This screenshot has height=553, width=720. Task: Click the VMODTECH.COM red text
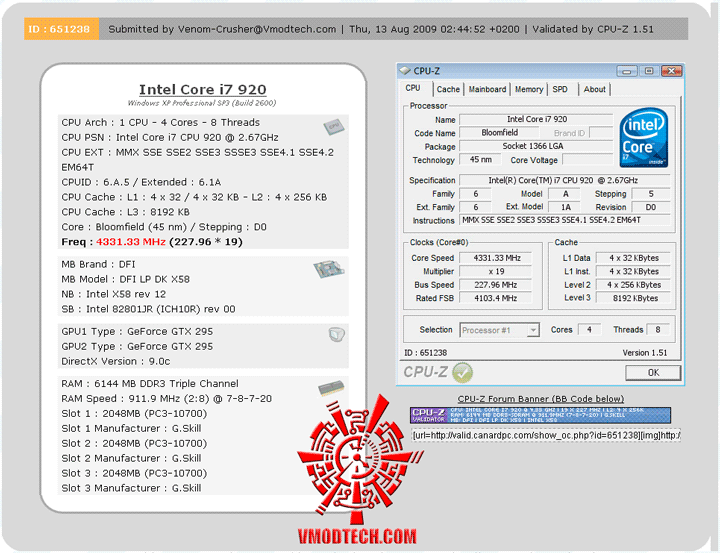[357, 536]
